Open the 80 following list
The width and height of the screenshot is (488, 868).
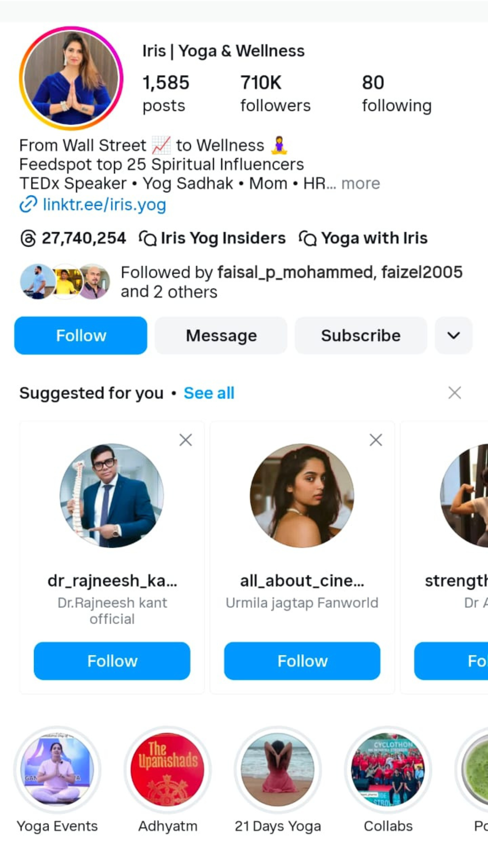point(396,93)
